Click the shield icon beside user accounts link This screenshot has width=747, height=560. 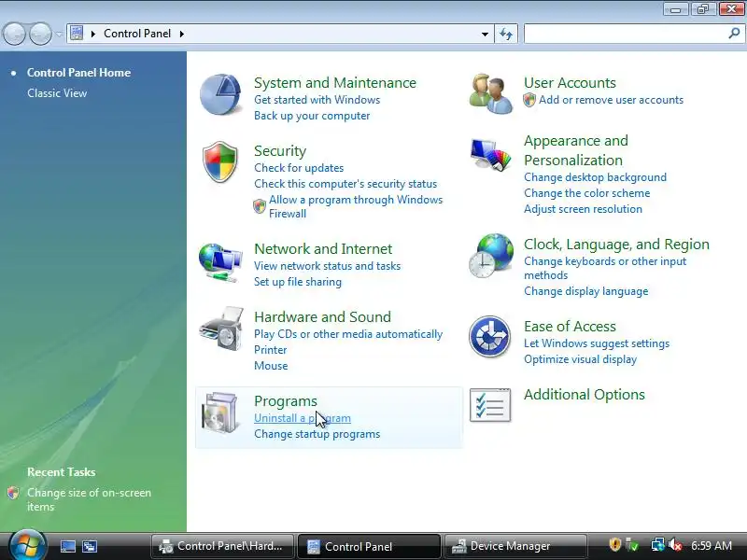point(529,100)
